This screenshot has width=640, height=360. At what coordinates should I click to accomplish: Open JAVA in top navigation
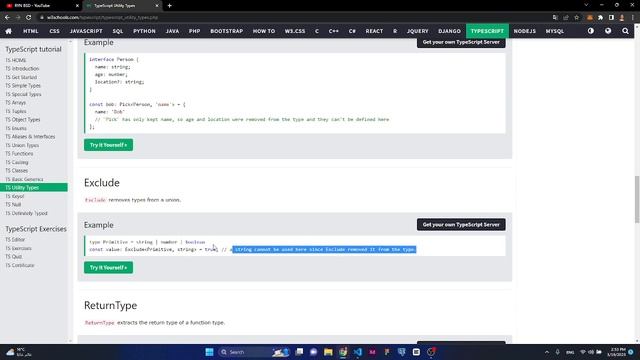[x=172, y=31]
